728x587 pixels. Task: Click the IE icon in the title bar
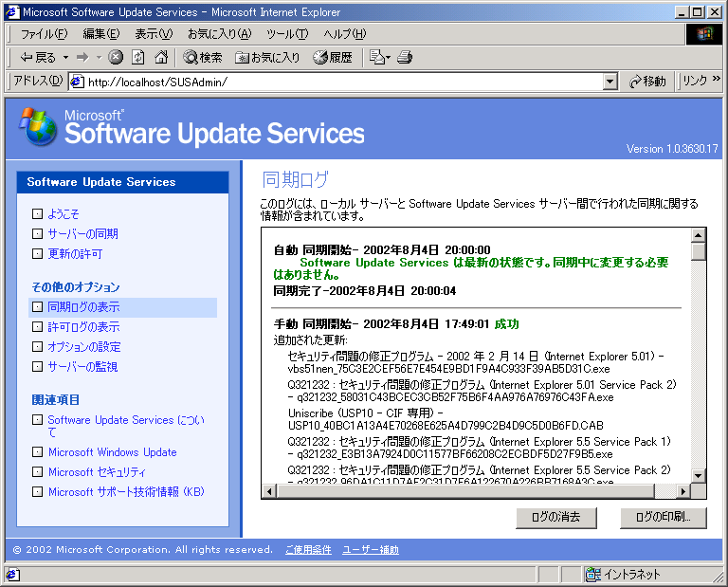click(x=12, y=12)
